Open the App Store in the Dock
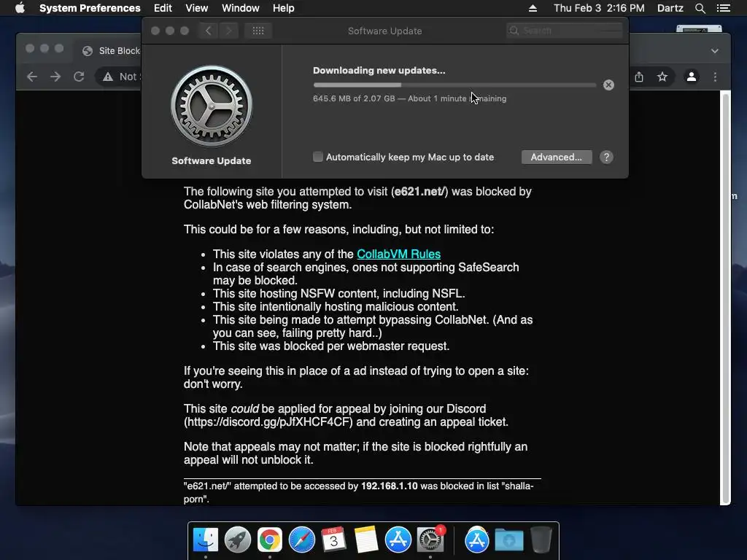Viewport: 747px width, 560px height. [398, 540]
